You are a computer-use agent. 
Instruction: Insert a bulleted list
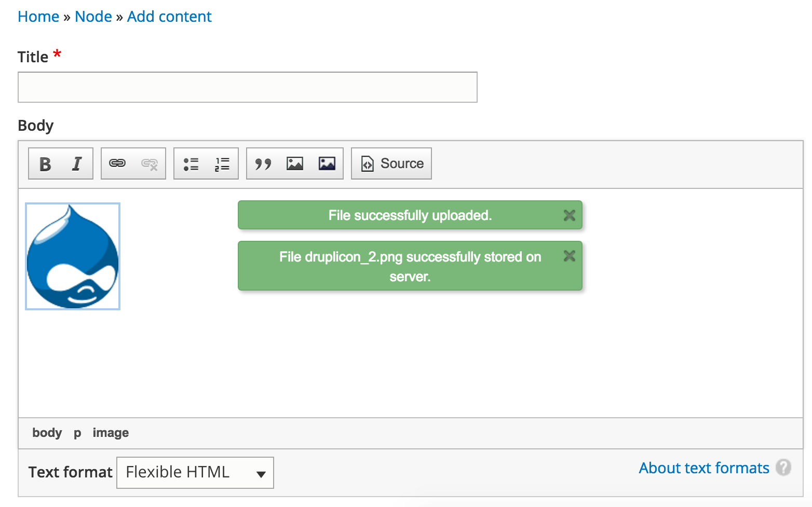(190, 163)
